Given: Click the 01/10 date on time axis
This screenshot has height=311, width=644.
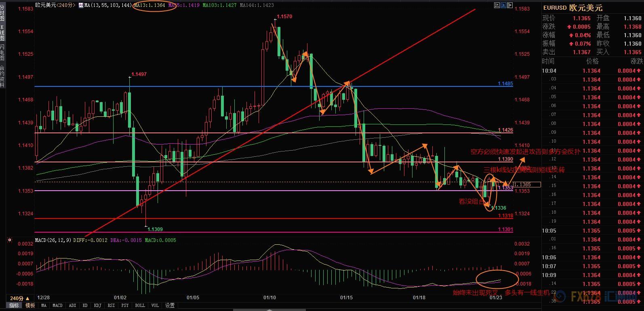Looking at the screenshot, I should (x=269, y=298).
